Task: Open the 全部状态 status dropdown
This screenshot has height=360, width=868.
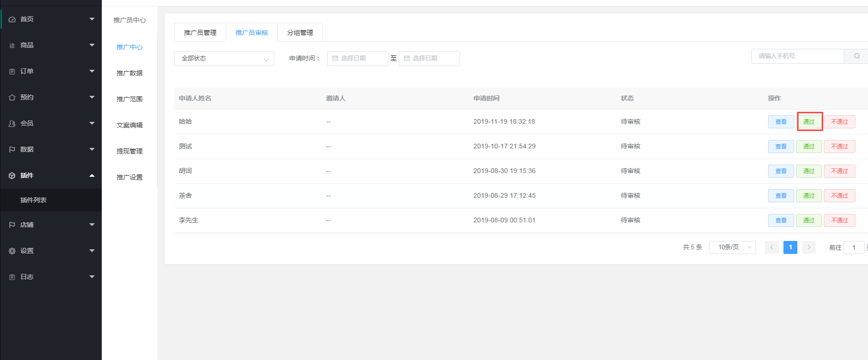Action: click(x=224, y=59)
